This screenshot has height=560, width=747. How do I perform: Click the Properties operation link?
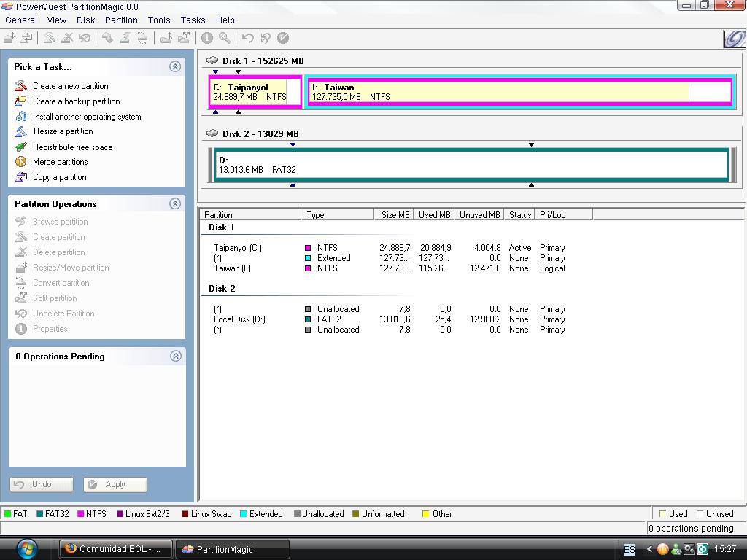(x=50, y=329)
